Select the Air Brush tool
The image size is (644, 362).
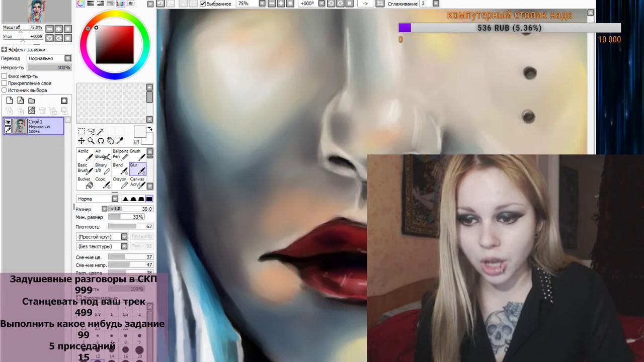click(x=103, y=154)
